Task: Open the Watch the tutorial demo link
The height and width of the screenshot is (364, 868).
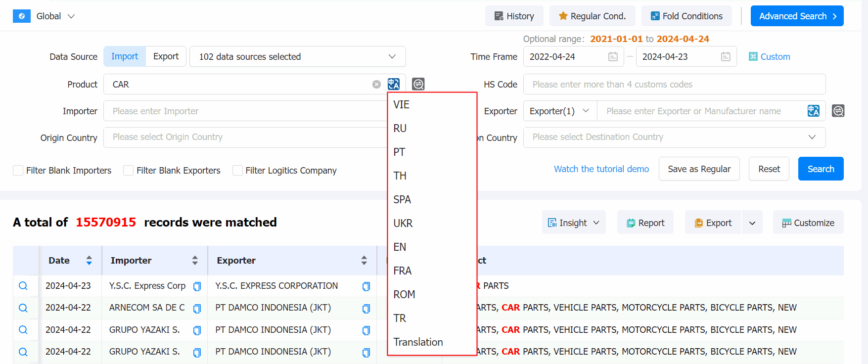Action: (x=601, y=169)
